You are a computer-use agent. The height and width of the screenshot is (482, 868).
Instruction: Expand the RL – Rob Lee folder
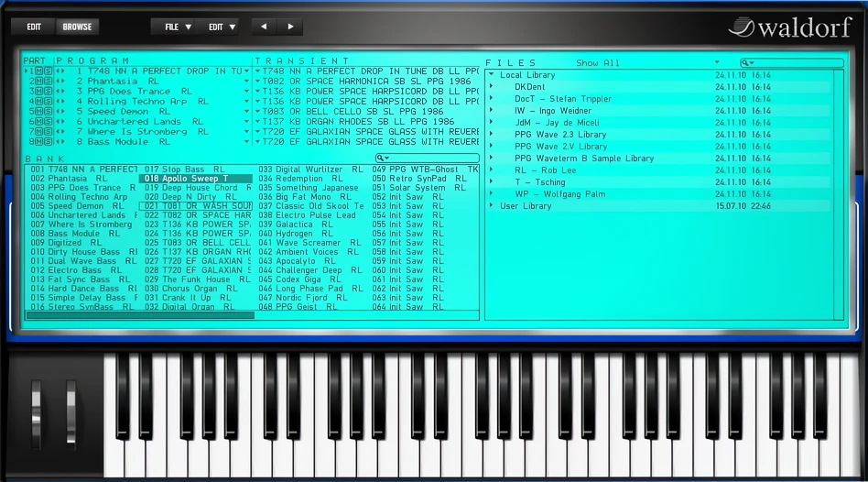(491, 170)
